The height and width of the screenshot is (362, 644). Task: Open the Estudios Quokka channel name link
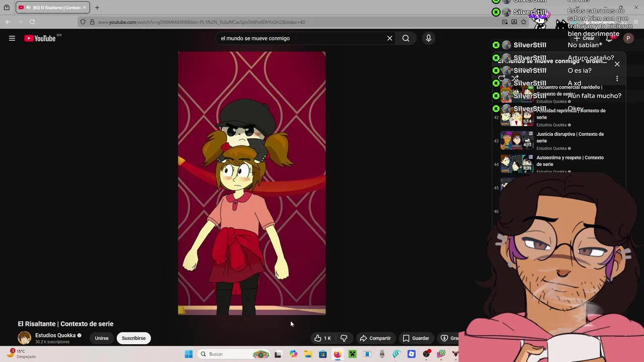[x=55, y=335]
